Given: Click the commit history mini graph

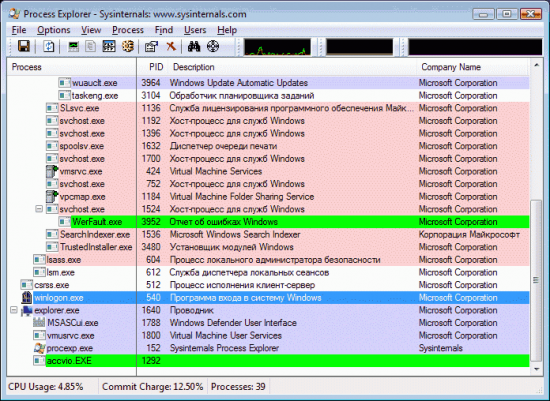Looking at the screenshot, I should pos(360,47).
